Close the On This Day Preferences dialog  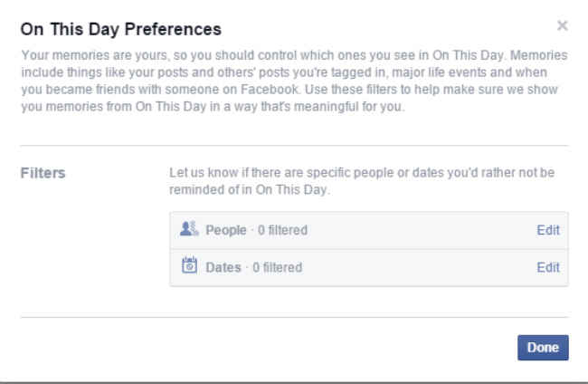click(562, 25)
